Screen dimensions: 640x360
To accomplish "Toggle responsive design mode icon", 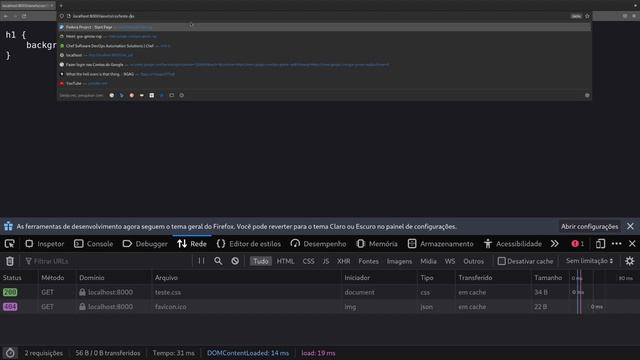I will click(600, 244).
